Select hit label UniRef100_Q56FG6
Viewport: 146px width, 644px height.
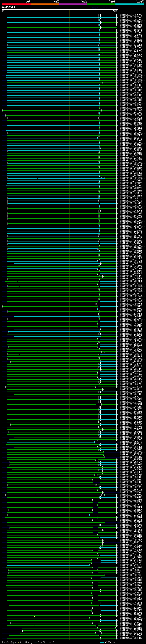click(x=131, y=254)
